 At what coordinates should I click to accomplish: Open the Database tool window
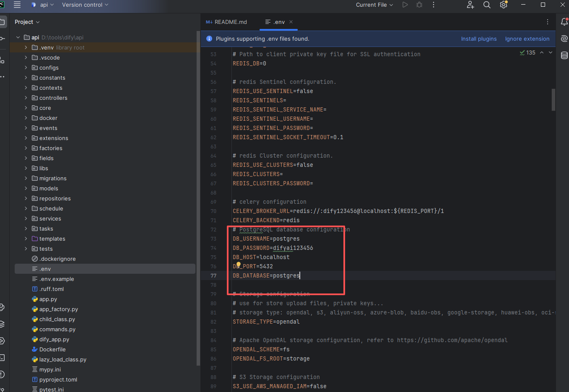(564, 55)
